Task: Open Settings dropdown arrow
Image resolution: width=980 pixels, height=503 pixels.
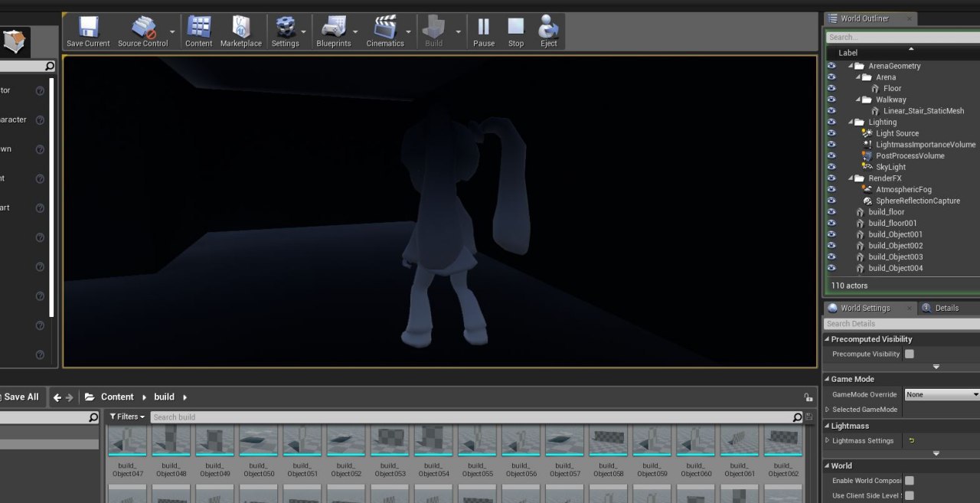Action: pyautogui.click(x=304, y=32)
